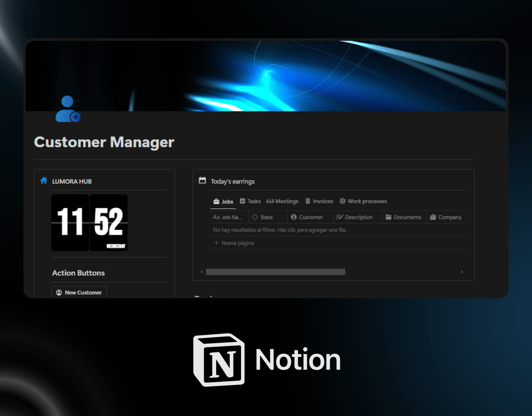This screenshot has width=532, height=416.
Task: Click the Customer Manager page title
Action: [x=104, y=142]
